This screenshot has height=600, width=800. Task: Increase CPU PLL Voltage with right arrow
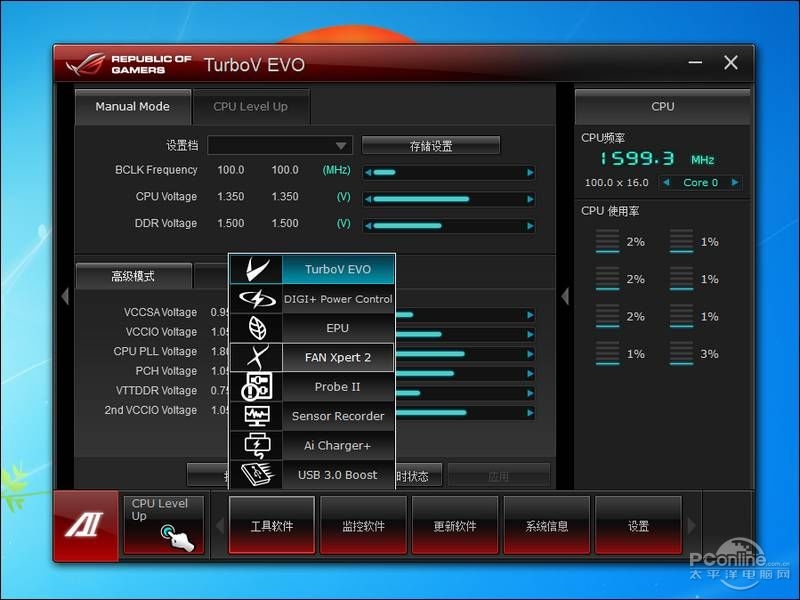(530, 354)
